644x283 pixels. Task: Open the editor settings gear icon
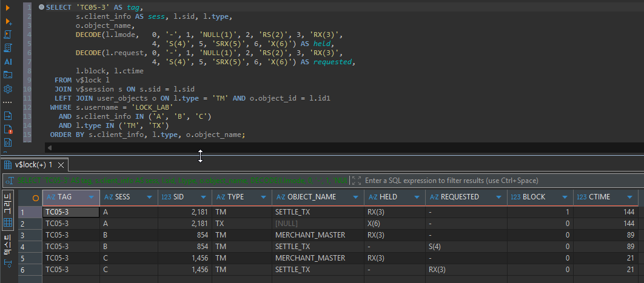point(8,89)
